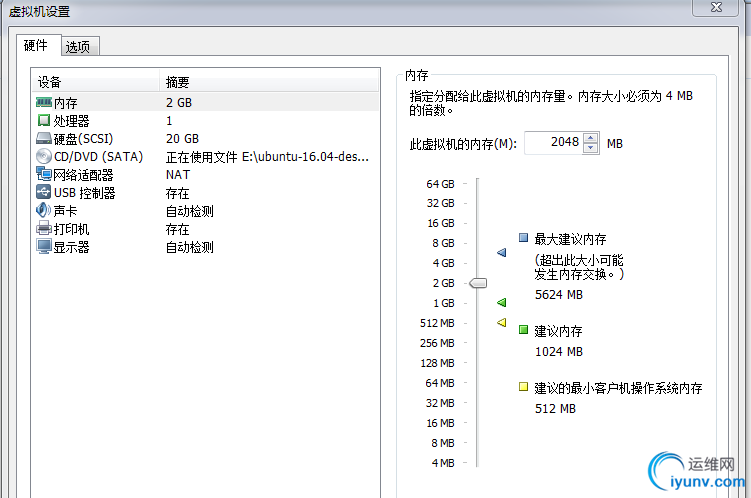
Task: Select the sound card (声卡) speaker icon
Action: pos(44,210)
